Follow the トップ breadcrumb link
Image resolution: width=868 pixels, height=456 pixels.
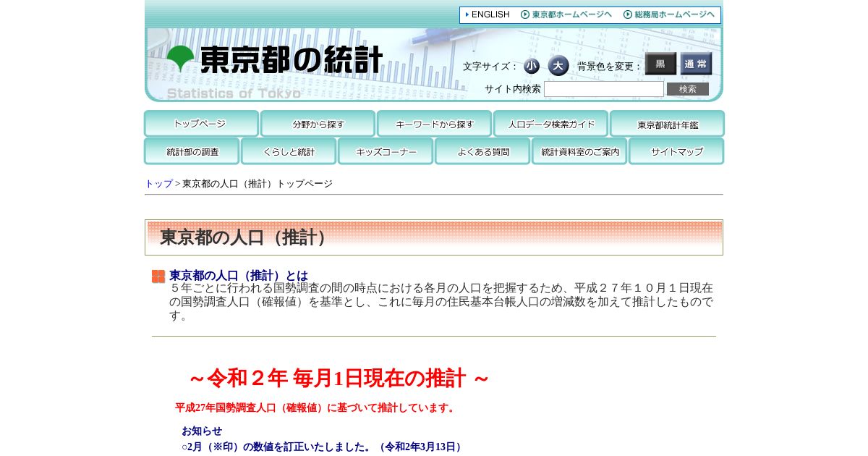click(x=159, y=184)
